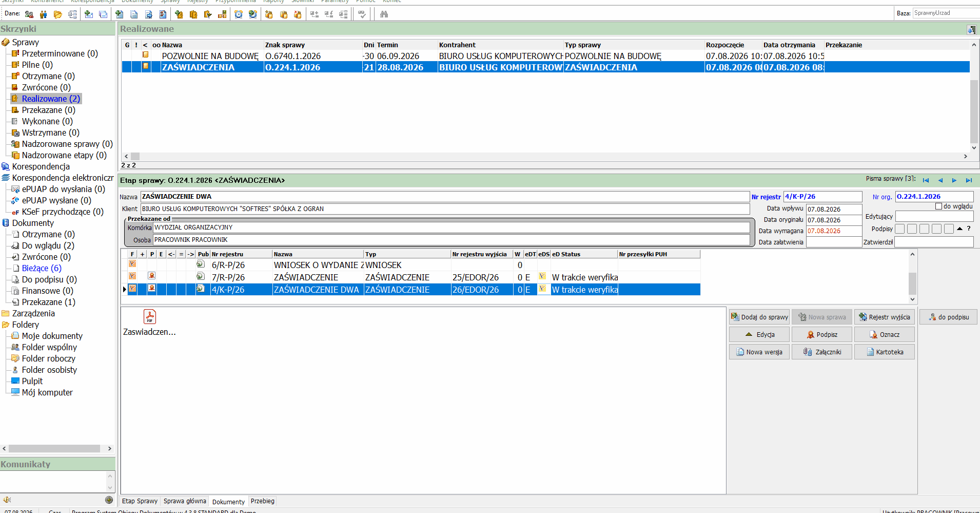Click the Edycja button

(x=759, y=334)
